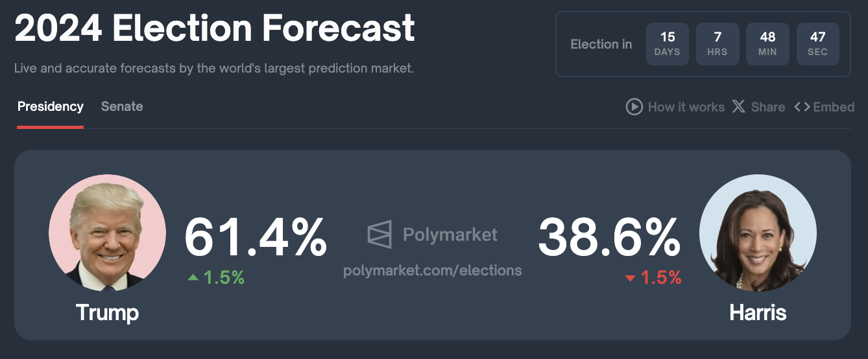Click the Polymarket logo icon
This screenshot has width=868, height=359.
(x=380, y=235)
